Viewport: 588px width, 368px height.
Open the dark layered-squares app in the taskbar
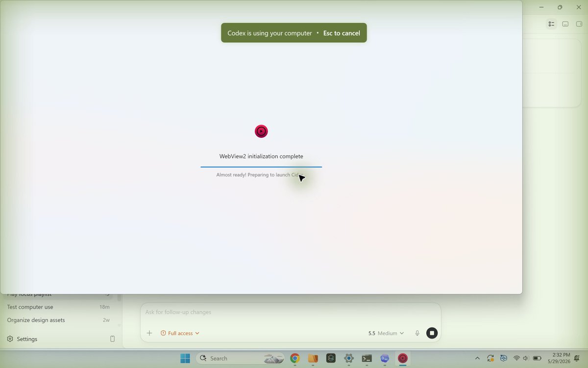click(x=331, y=358)
